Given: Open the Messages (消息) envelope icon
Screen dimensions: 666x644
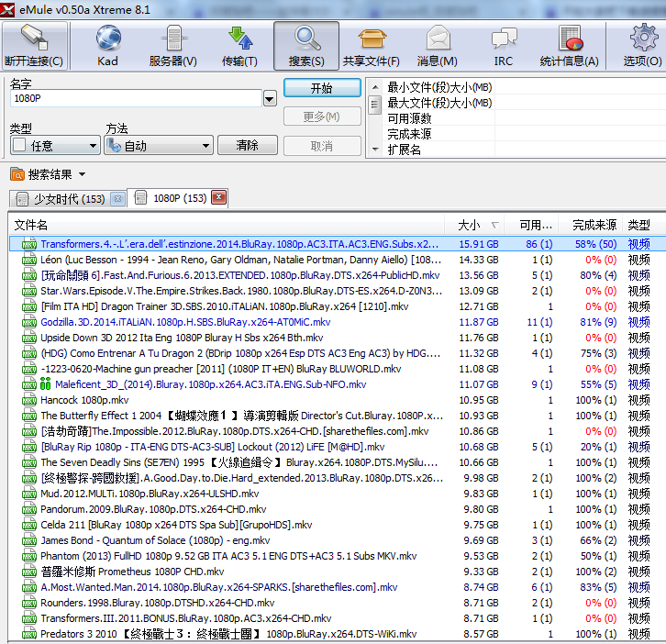Looking at the screenshot, I should tap(438, 38).
